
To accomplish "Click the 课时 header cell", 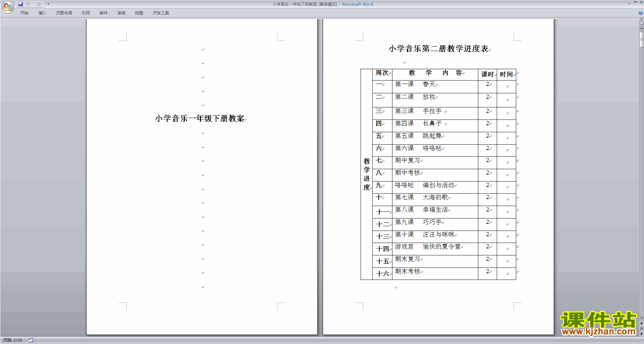I will (488, 75).
